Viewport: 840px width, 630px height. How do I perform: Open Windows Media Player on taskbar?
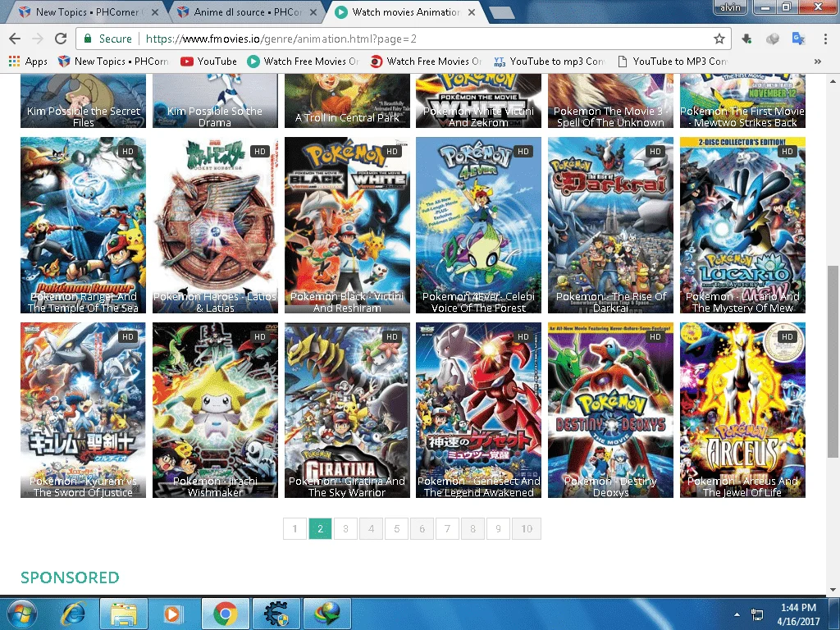tap(172, 614)
